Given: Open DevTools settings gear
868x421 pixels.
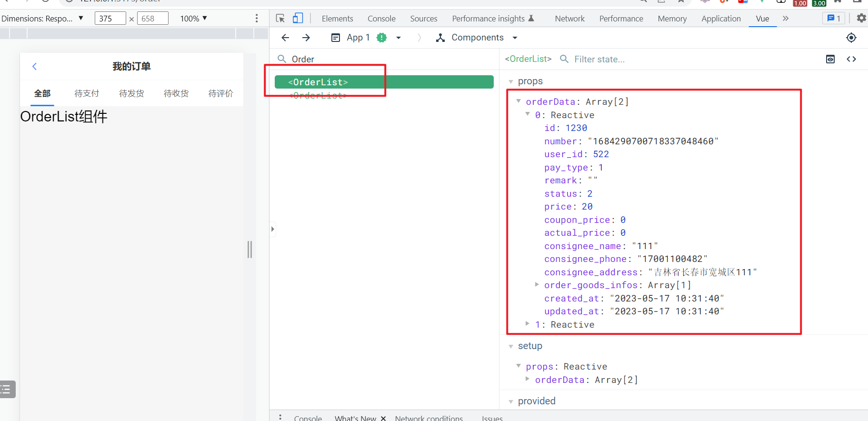Looking at the screenshot, I should [861, 18].
